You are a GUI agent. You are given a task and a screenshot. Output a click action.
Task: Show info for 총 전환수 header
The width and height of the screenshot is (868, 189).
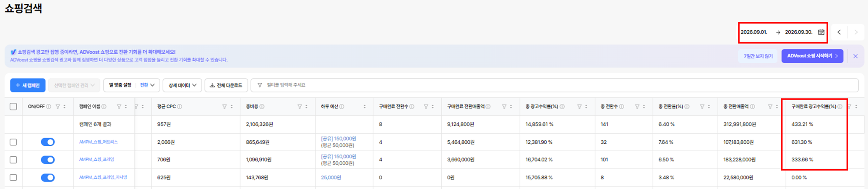[x=622, y=107]
